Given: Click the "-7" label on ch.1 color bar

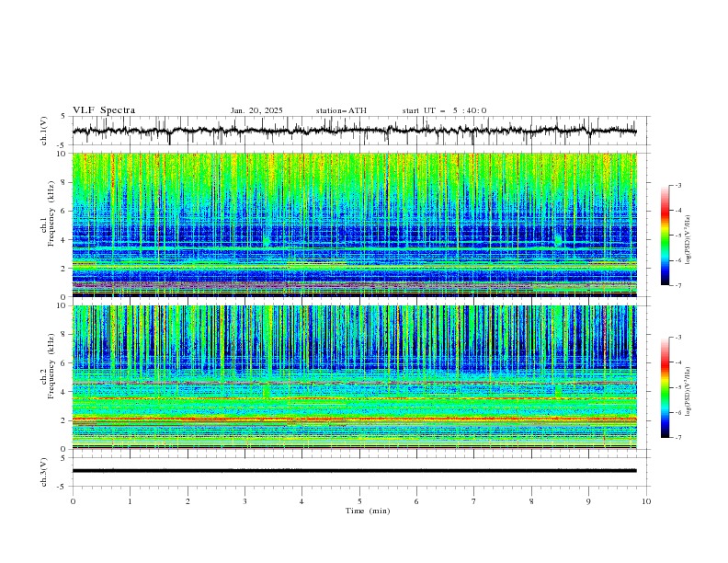Looking at the screenshot, I should [677, 285].
